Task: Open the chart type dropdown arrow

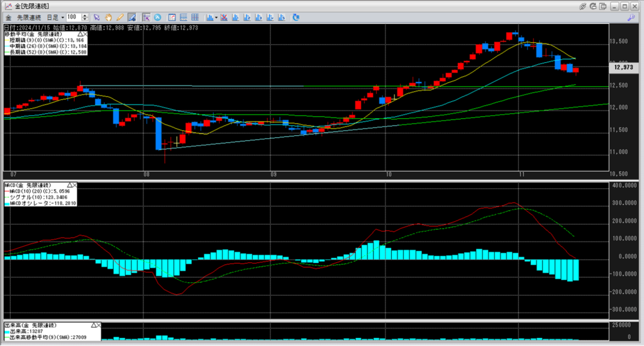Action: (216, 17)
